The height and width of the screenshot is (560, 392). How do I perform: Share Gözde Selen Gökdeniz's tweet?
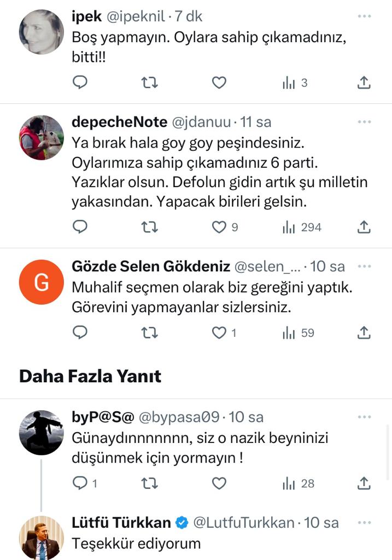coord(364,332)
